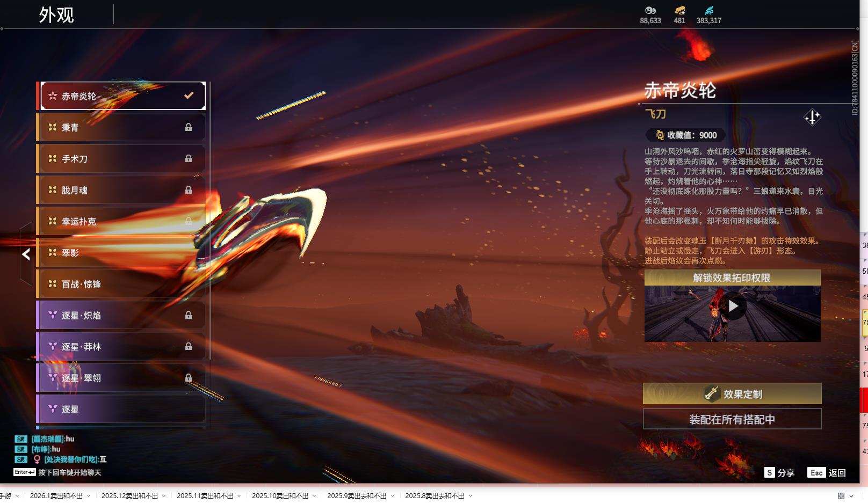Click the gold bar currency icon
The height and width of the screenshot is (504, 868).
679,10
